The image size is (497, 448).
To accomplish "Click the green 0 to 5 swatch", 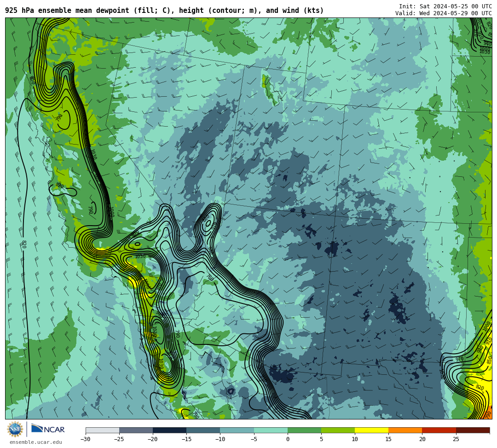I will tap(304, 430).
